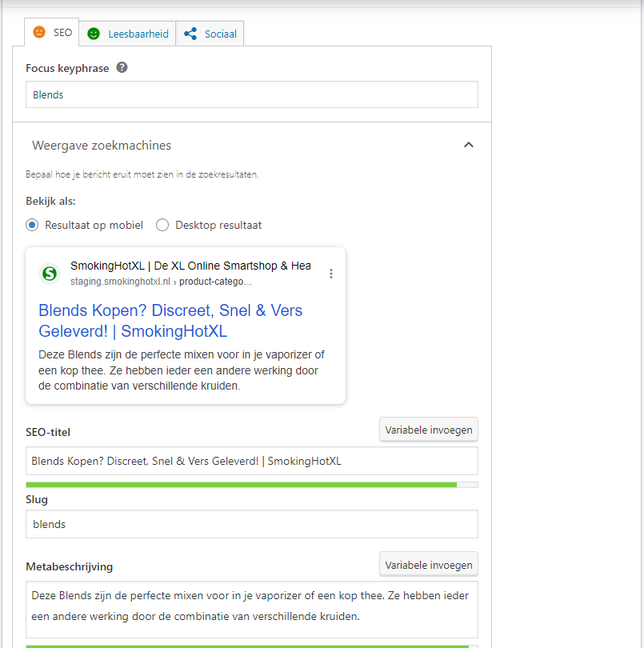The height and width of the screenshot is (648, 644).
Task: Click the green Leesbaarheid smiley icon
Action: pos(94,34)
